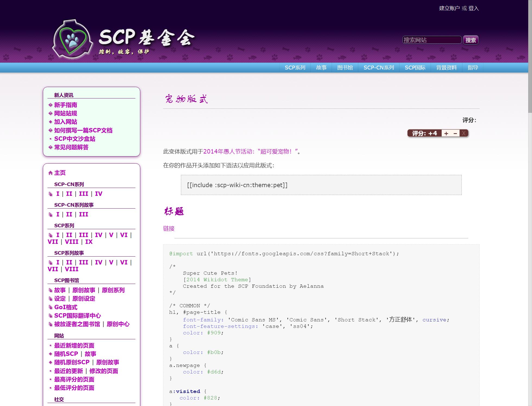Open the 登入 login link
532x406 pixels.
[473, 8]
